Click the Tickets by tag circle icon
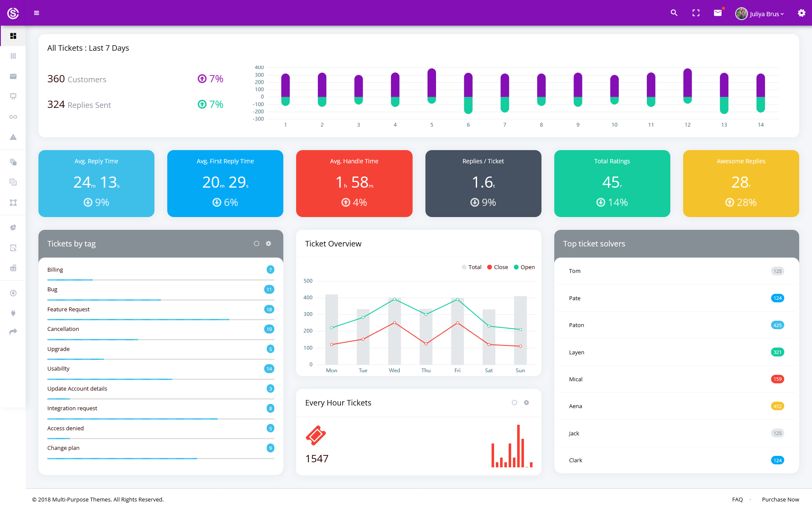 256,243
